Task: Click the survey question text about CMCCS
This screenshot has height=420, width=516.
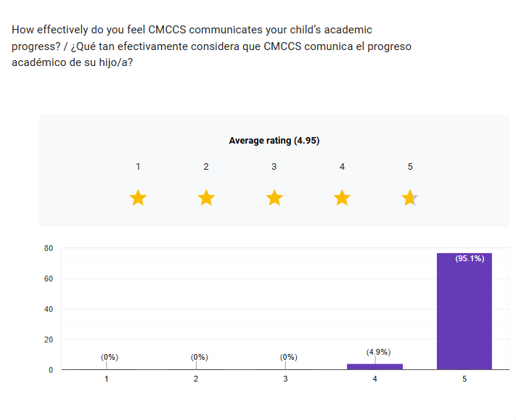Action: [210, 46]
